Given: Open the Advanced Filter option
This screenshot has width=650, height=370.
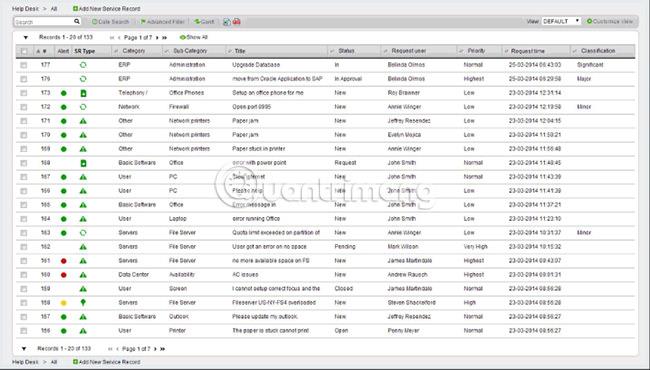Looking at the screenshot, I should tap(162, 22).
